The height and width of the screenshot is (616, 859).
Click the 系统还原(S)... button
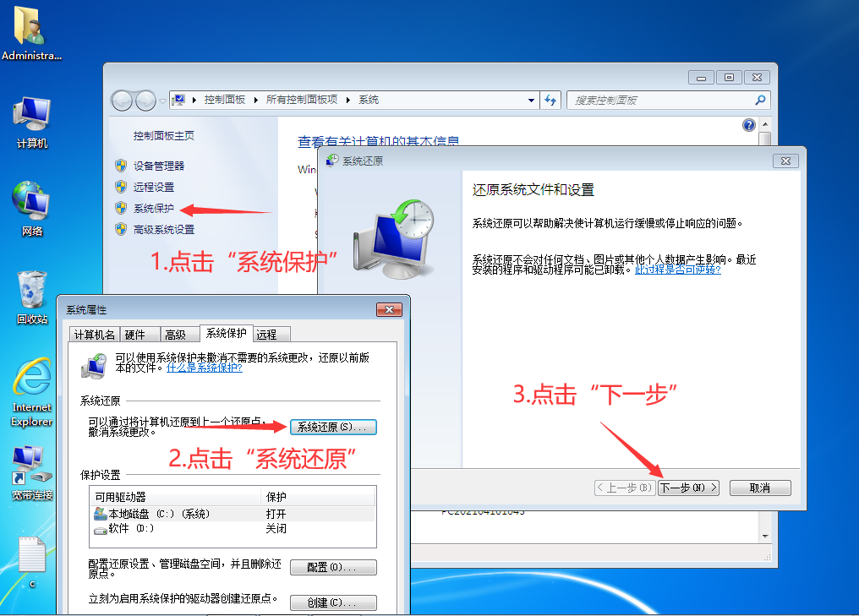(x=332, y=428)
